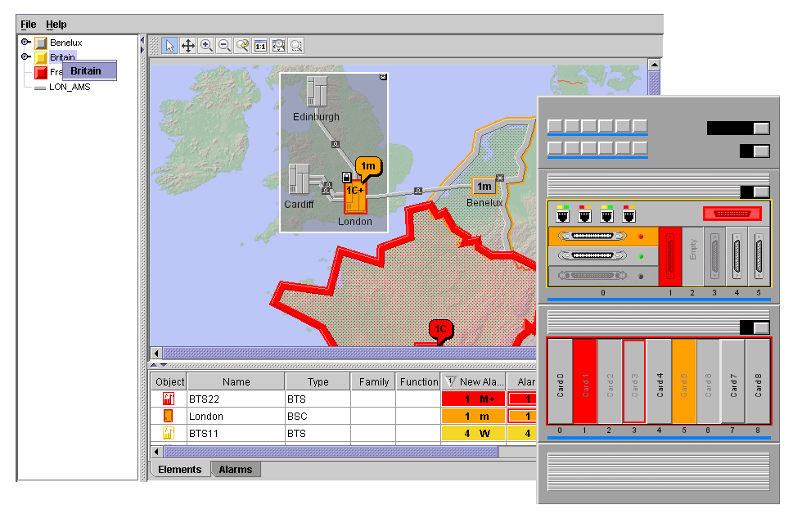
Task: Expand the Britain tree node
Action: [25, 57]
